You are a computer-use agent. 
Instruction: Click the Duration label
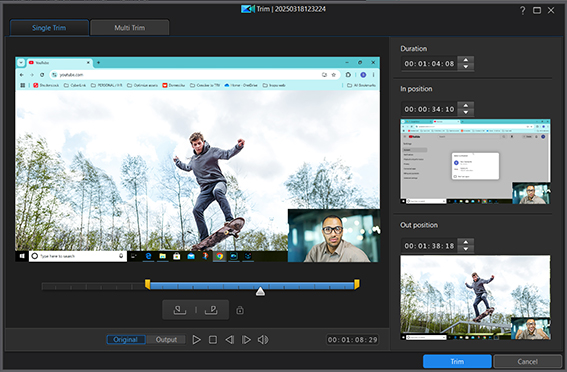pos(414,48)
